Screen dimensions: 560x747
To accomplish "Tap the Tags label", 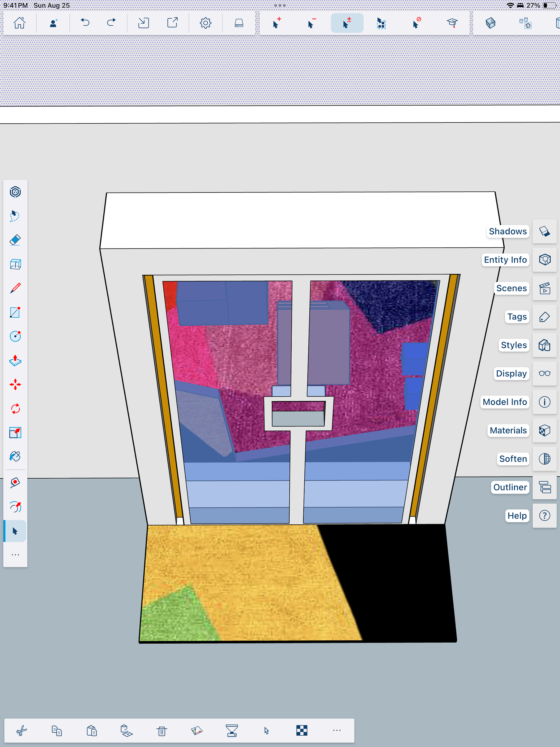I will point(517,317).
